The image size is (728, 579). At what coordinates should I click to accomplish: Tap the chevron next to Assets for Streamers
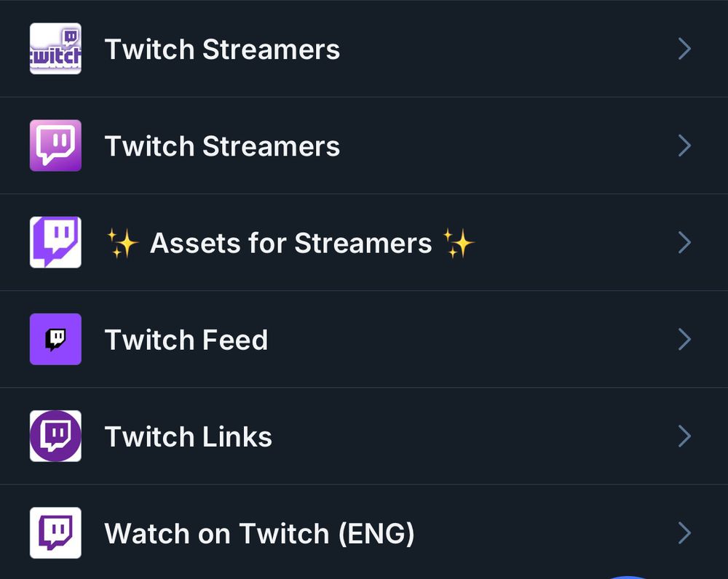684,242
